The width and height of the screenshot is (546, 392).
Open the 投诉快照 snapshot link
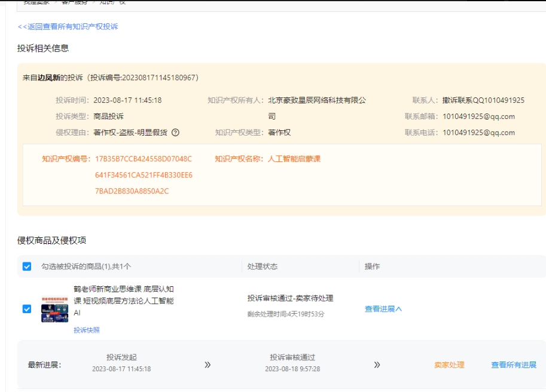[87, 330]
